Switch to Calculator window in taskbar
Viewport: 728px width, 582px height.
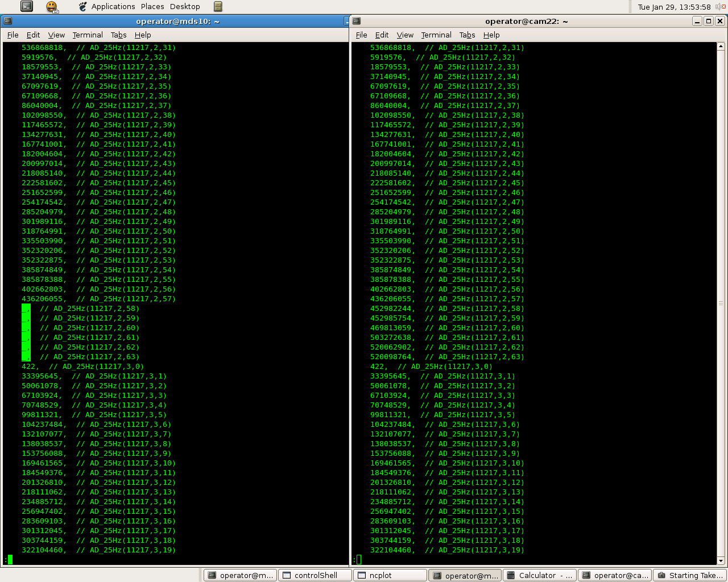(540, 575)
